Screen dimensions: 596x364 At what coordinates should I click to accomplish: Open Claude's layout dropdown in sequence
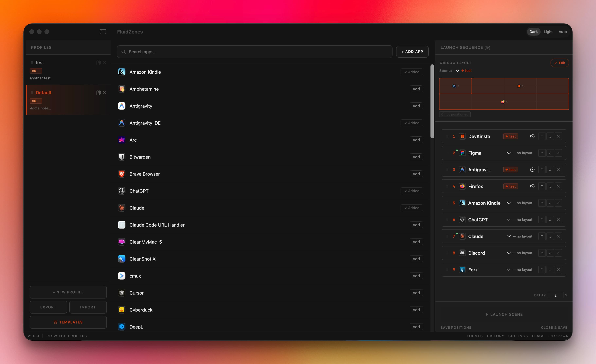520,236
